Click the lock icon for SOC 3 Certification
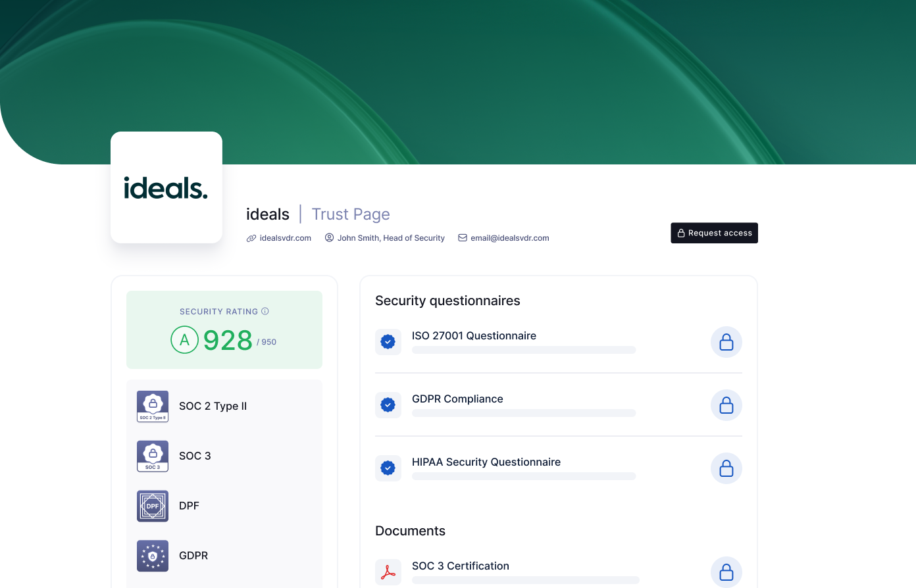Image resolution: width=916 pixels, height=588 pixels. click(x=726, y=572)
